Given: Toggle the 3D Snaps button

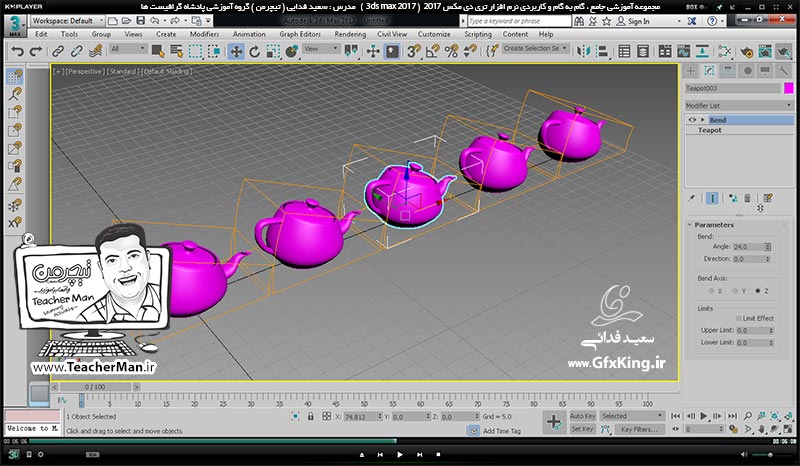Looking at the screenshot, I should coord(414,51).
